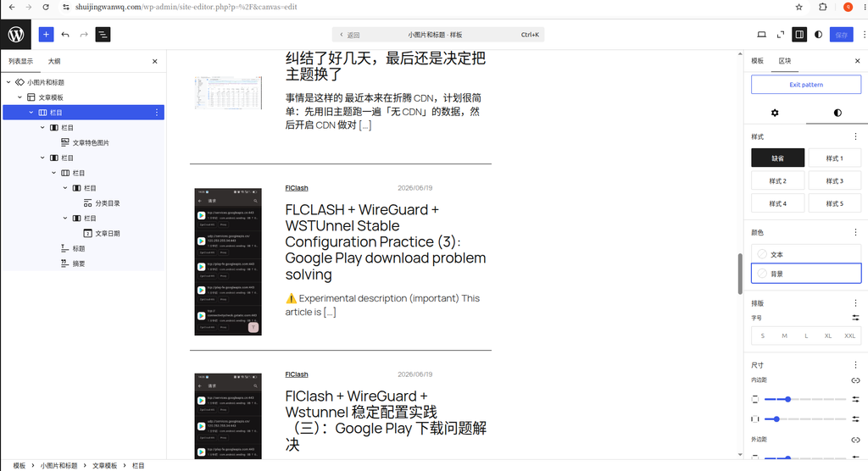Click the 返回 back button in header

tap(350, 35)
